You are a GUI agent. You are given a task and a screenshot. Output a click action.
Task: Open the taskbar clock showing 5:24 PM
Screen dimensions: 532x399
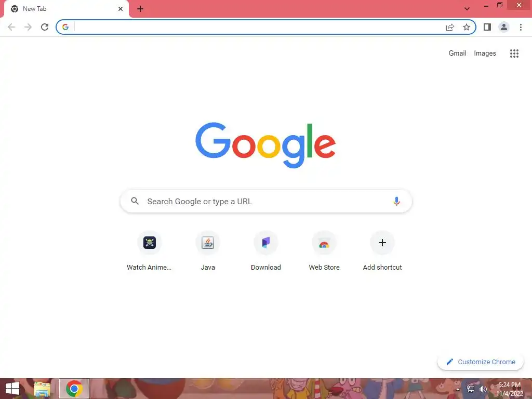tap(510, 389)
